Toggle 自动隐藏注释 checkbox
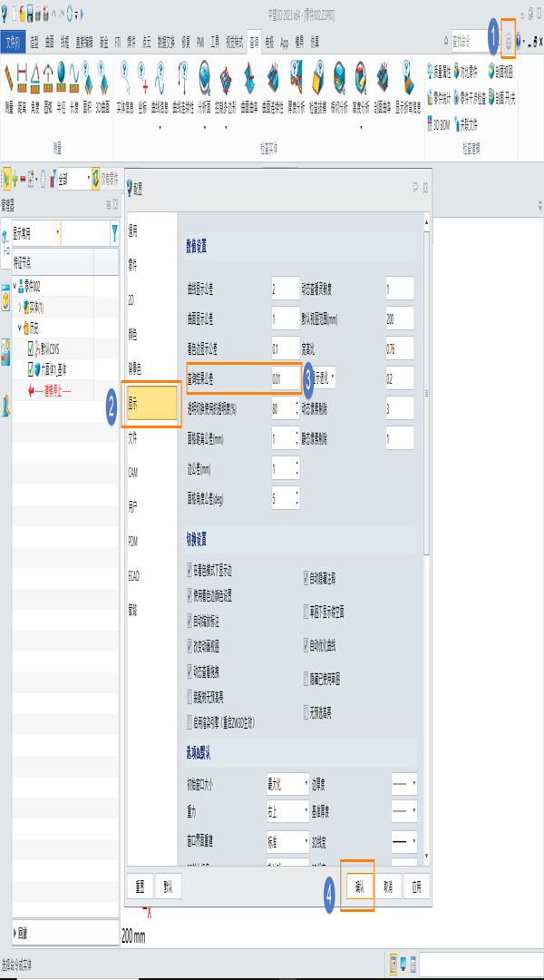This screenshot has height=980, width=544. (x=307, y=578)
